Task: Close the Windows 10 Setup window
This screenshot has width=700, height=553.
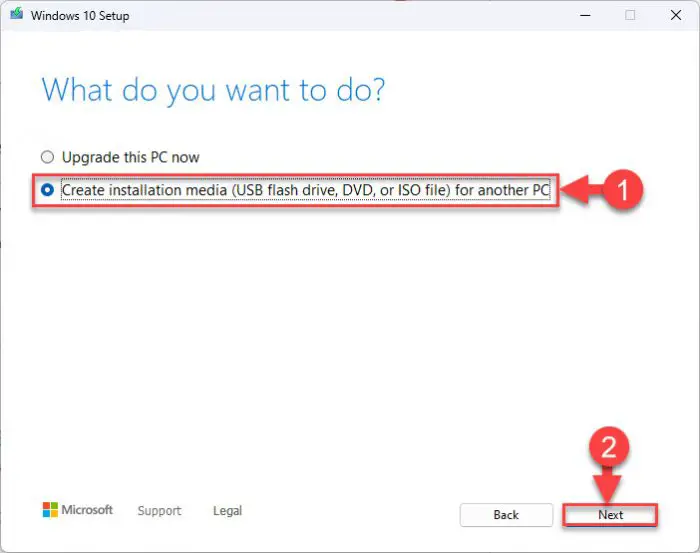Action: coord(676,15)
